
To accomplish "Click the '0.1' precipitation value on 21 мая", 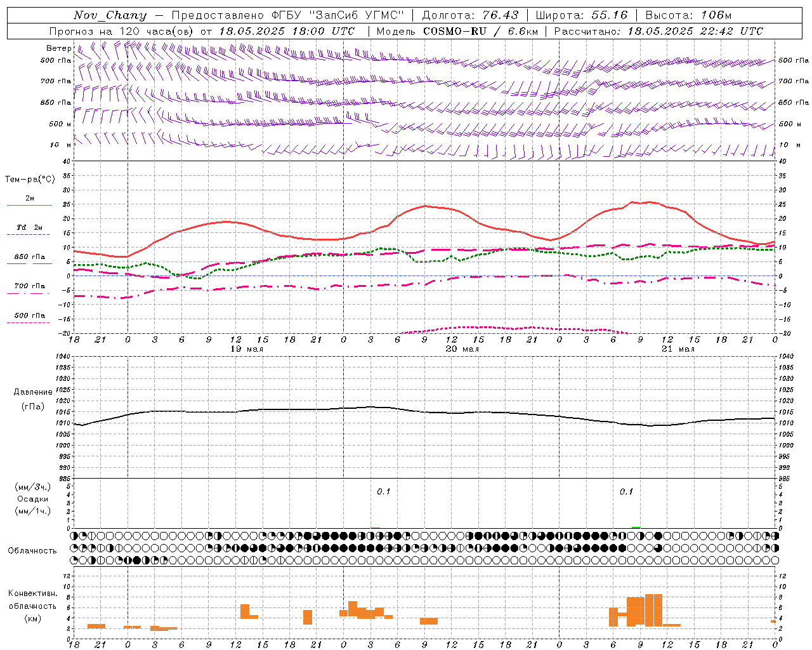I will coord(627,492).
